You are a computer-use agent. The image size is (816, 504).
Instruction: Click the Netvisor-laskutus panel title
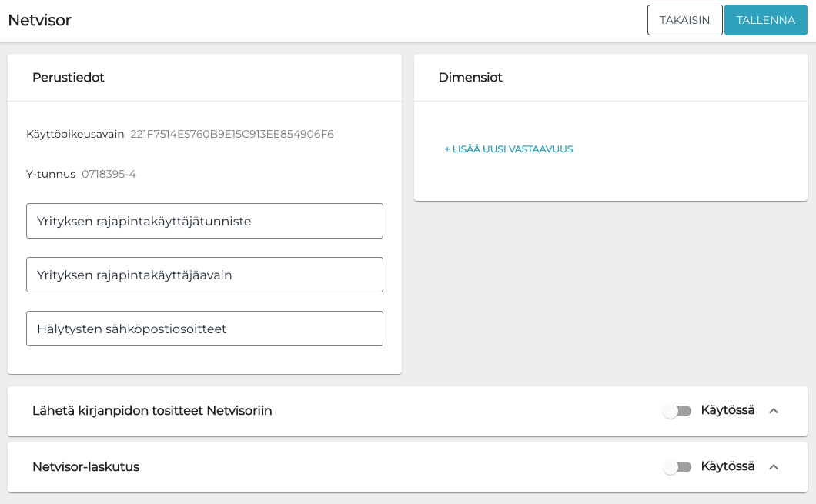pyautogui.click(x=85, y=467)
